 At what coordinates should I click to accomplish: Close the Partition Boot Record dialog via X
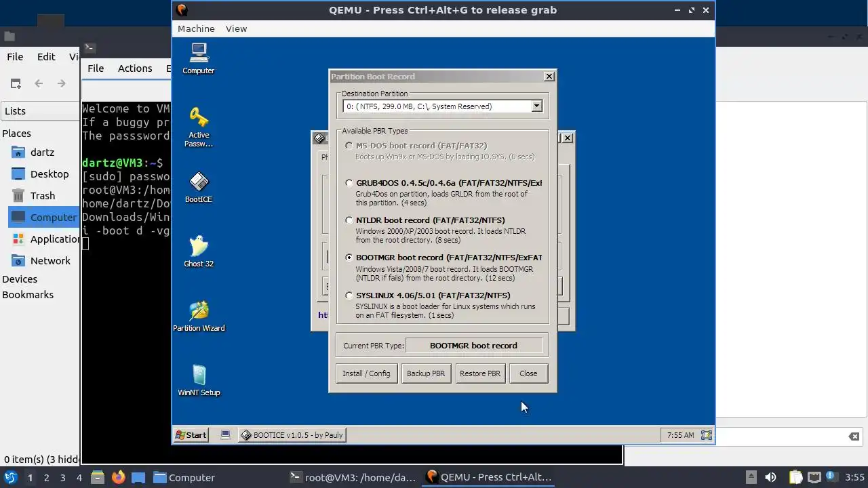click(x=549, y=77)
